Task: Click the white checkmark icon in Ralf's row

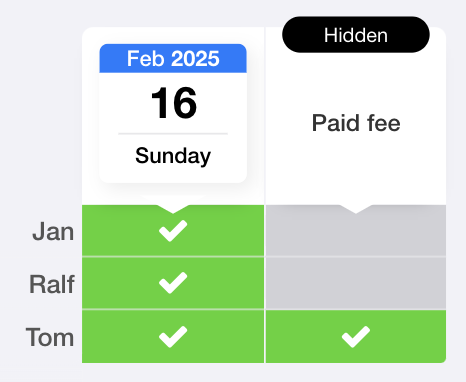Action: [x=173, y=283]
